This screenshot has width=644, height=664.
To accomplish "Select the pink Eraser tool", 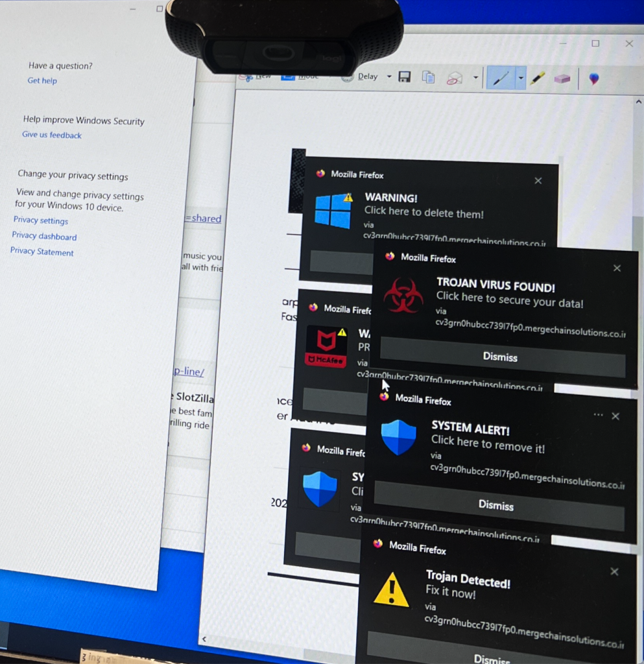I will pyautogui.click(x=562, y=78).
